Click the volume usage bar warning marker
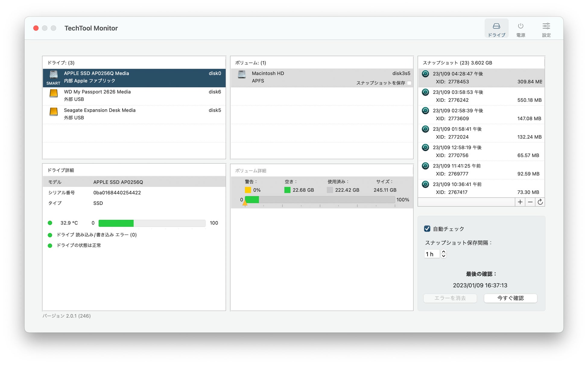This screenshot has width=588, height=365. click(x=245, y=203)
